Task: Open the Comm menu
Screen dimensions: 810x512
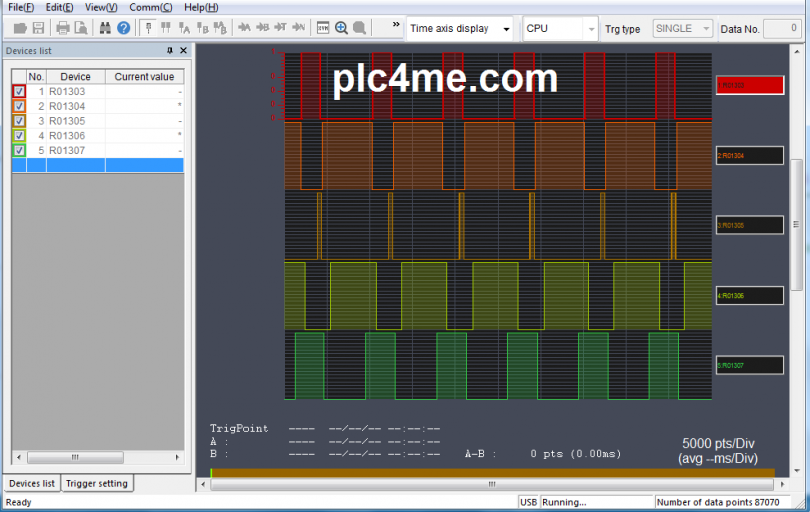Action: [150, 7]
